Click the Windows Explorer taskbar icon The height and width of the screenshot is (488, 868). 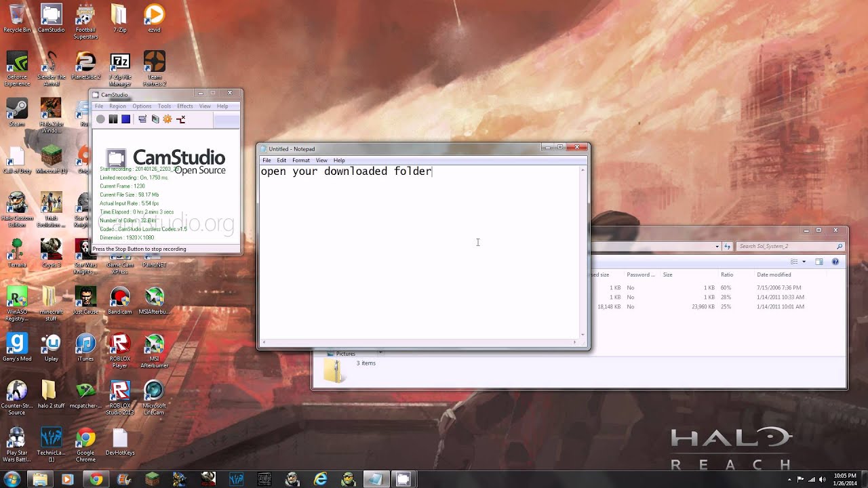pyautogui.click(x=40, y=479)
